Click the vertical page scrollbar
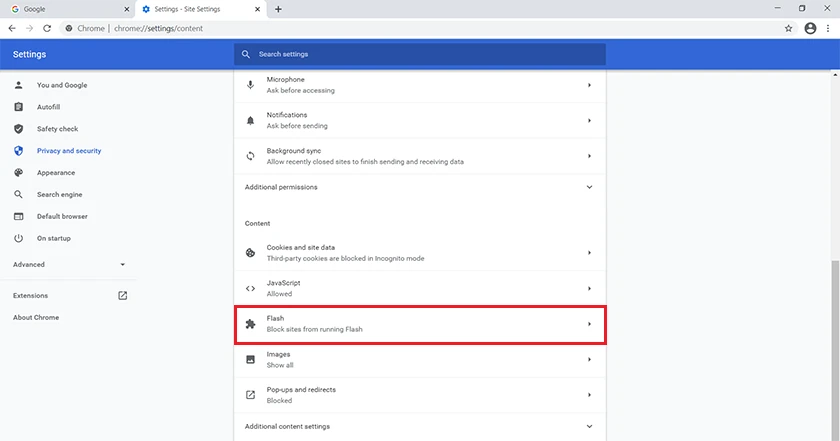The height and width of the screenshot is (441, 840). pyautogui.click(x=835, y=348)
